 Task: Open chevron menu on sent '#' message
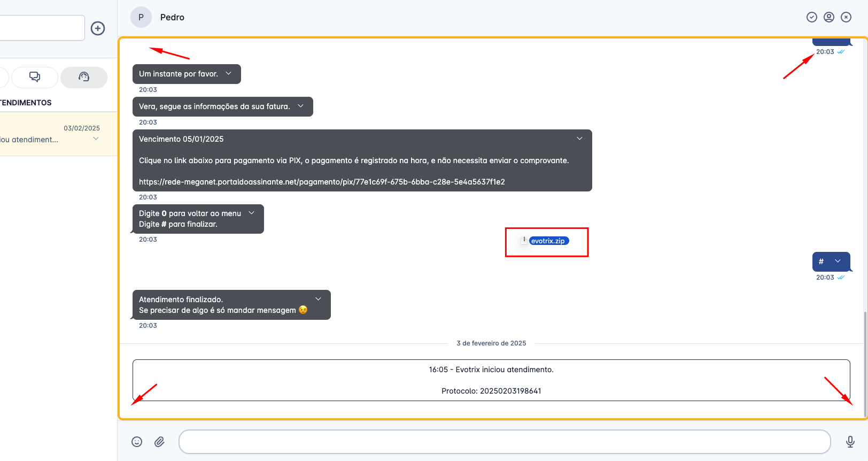coord(838,261)
